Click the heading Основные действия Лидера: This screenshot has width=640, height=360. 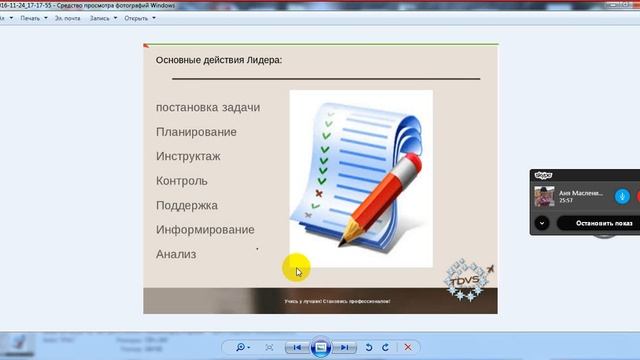[219, 60]
